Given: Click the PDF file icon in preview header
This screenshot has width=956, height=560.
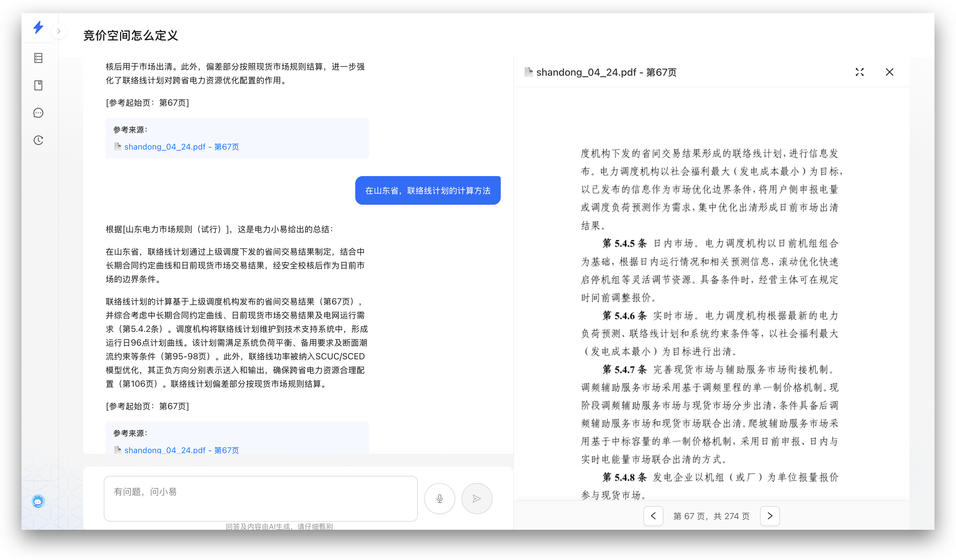Looking at the screenshot, I should tap(528, 72).
